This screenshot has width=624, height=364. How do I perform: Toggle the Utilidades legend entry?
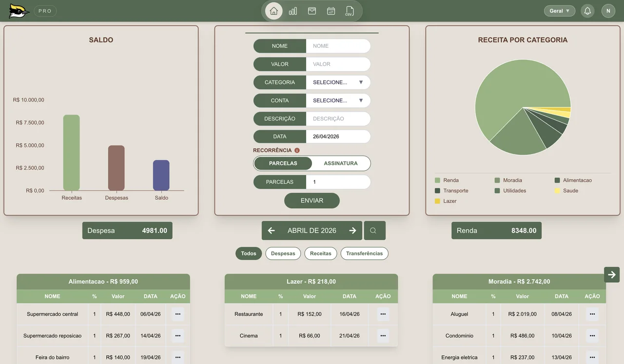(x=510, y=191)
